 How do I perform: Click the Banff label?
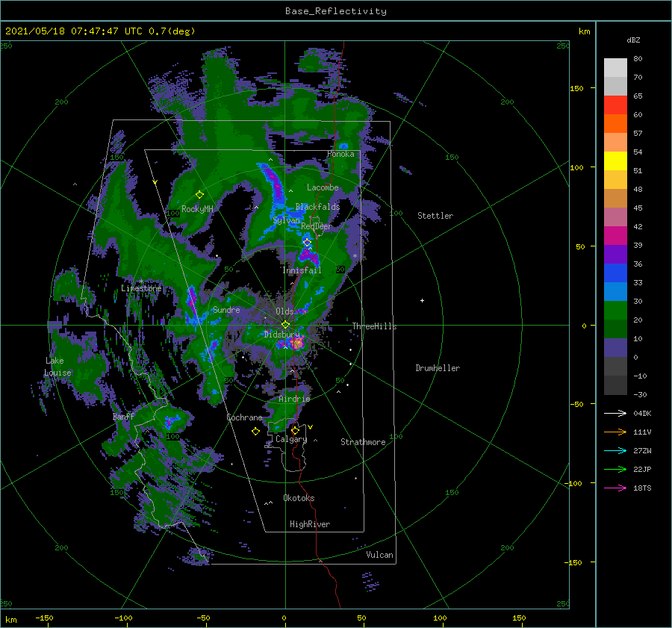point(123,416)
